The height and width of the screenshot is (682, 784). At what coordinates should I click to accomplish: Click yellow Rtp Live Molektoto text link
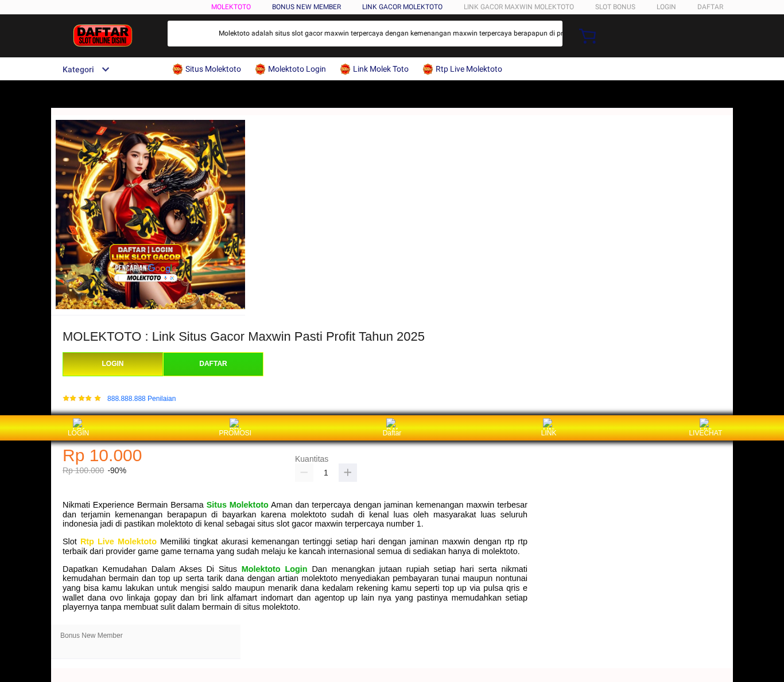[118, 541]
